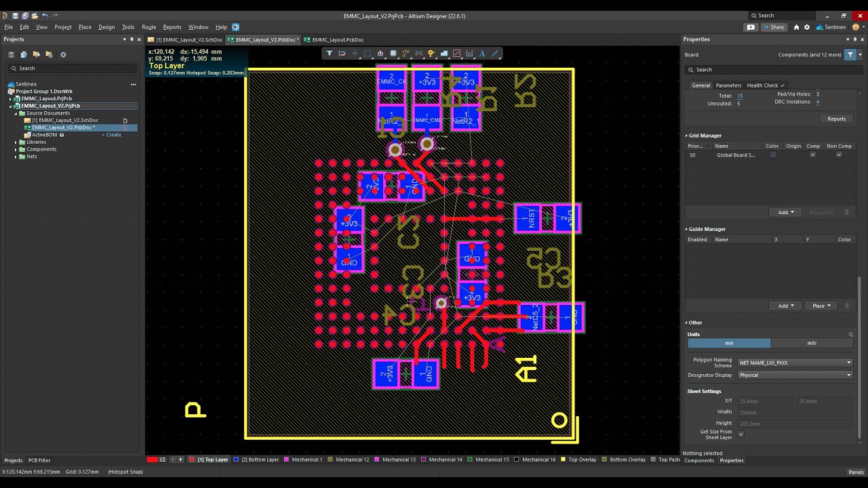Viewport: 868px width, 488px height.
Task: Click the Undo arrow
Action: [45, 16]
